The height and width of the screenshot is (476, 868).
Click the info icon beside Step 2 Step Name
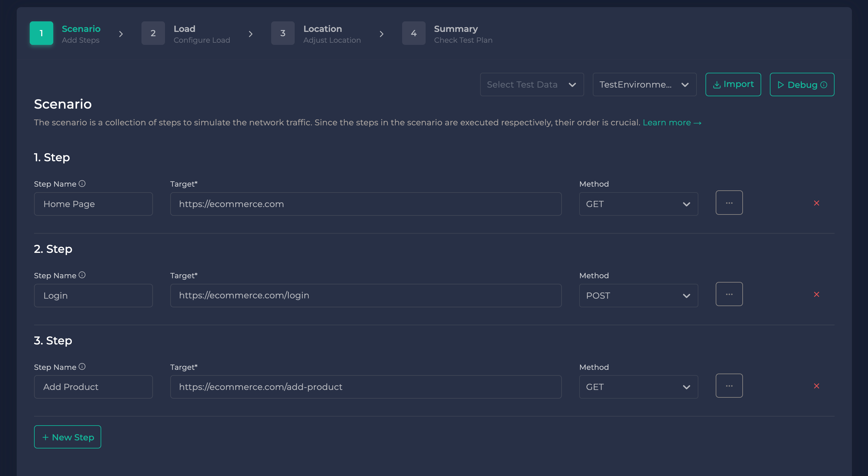pos(82,275)
